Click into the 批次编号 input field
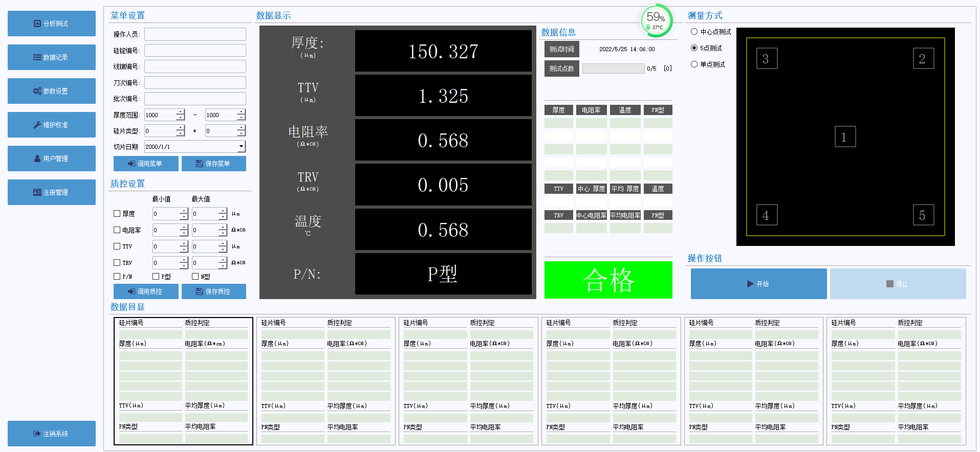The width and height of the screenshot is (980, 452). pyautogui.click(x=195, y=99)
